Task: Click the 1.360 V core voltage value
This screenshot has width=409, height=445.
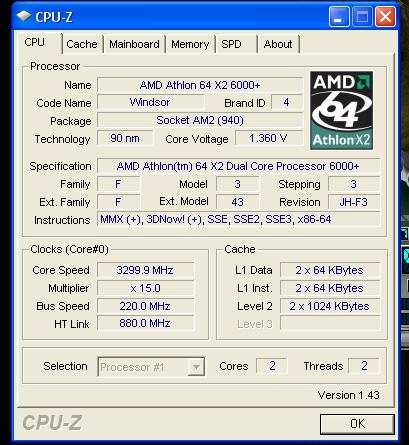Action: (x=269, y=138)
